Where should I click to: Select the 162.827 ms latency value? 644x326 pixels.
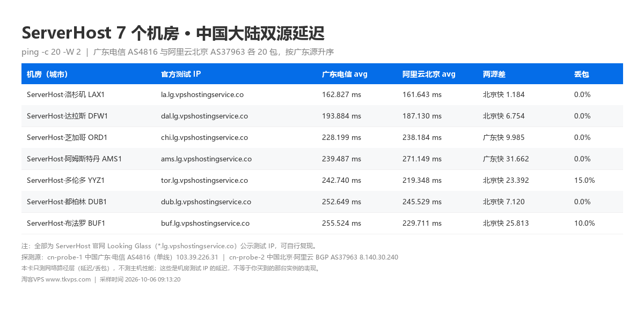341,94
